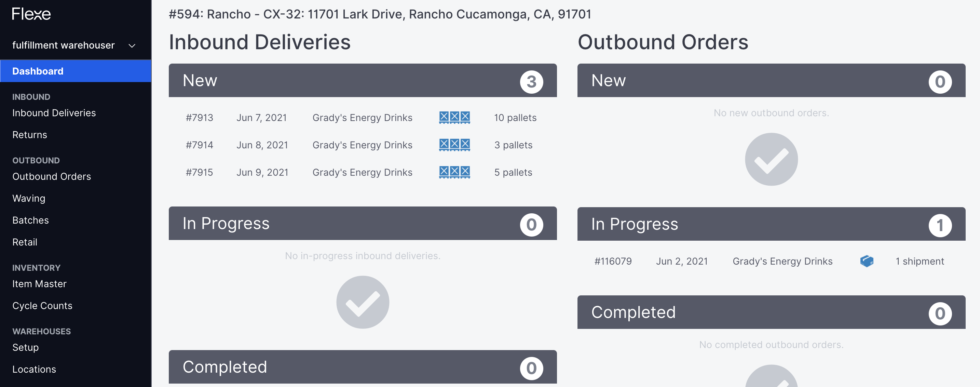Click Returns in the left sidebar
The height and width of the screenshot is (387, 980).
pos(30,134)
